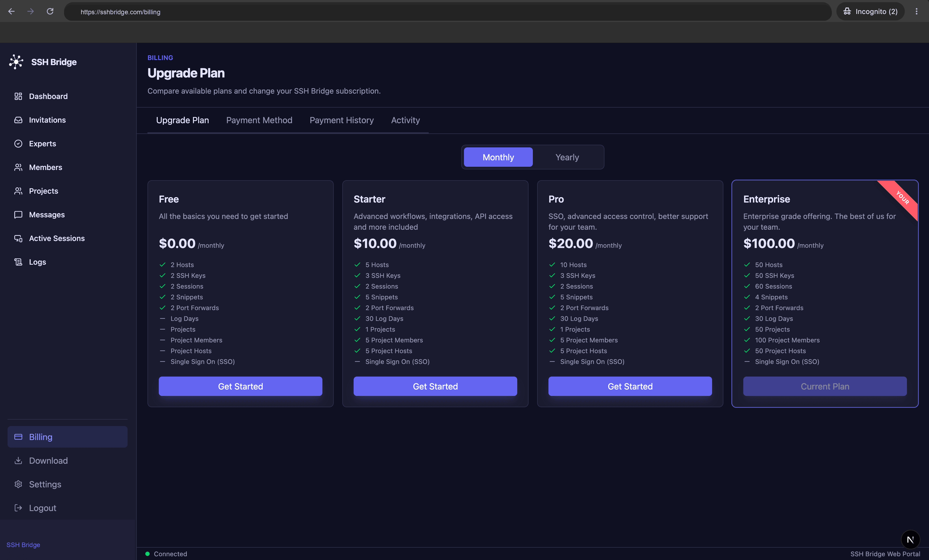Click the browser forward arrow
929x560 pixels.
(30, 11)
